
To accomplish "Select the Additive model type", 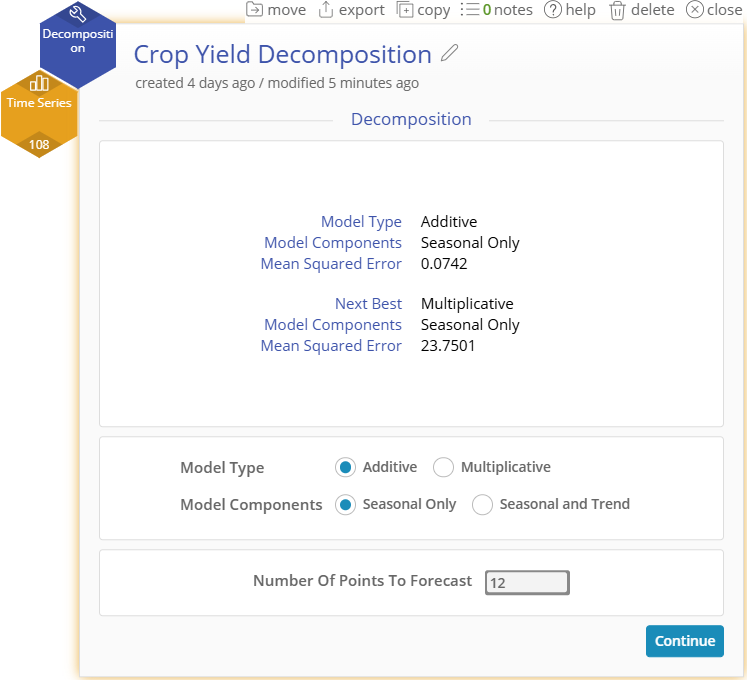I will (x=345, y=467).
